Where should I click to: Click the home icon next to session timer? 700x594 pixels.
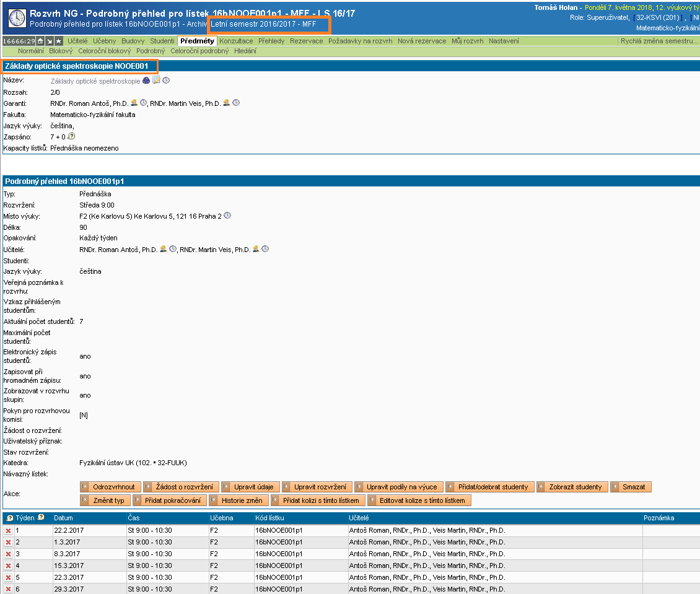(x=40, y=41)
